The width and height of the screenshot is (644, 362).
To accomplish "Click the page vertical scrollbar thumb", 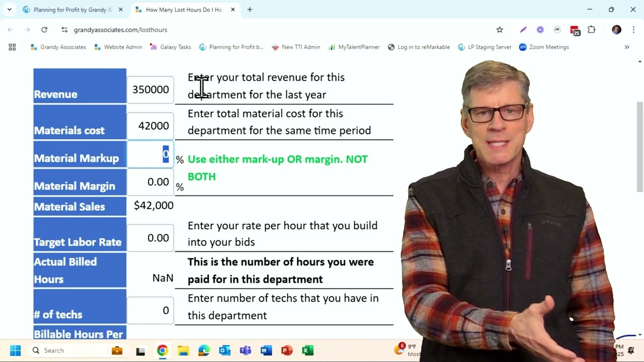I will (x=639, y=146).
